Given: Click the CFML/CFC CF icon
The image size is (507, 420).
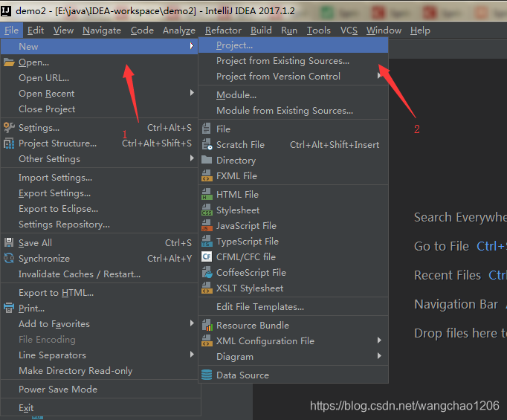Looking at the screenshot, I should click(207, 256).
